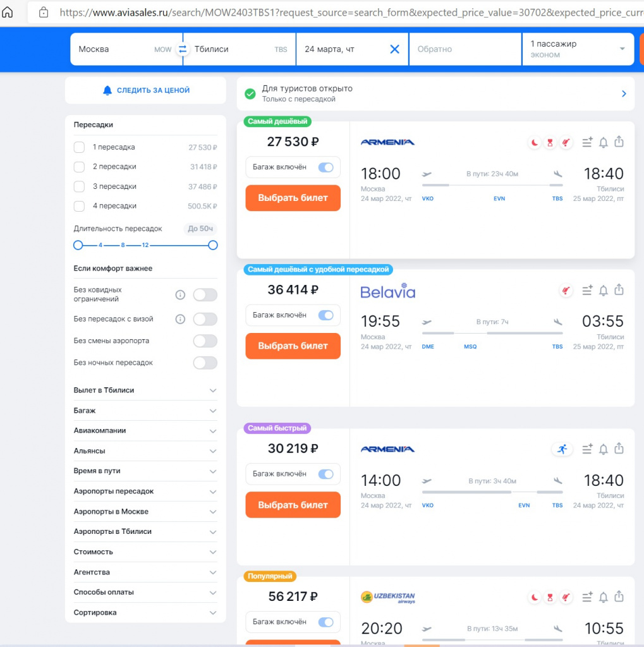The height and width of the screenshot is (647, 644).
Task: Click the red plane icon on Belavia ticket
Action: tap(566, 291)
